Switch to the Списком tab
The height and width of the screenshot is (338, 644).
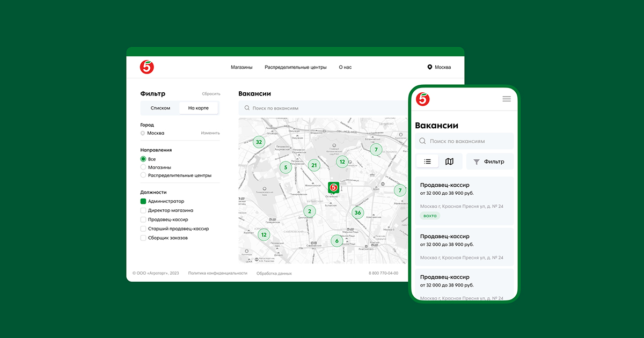click(160, 108)
